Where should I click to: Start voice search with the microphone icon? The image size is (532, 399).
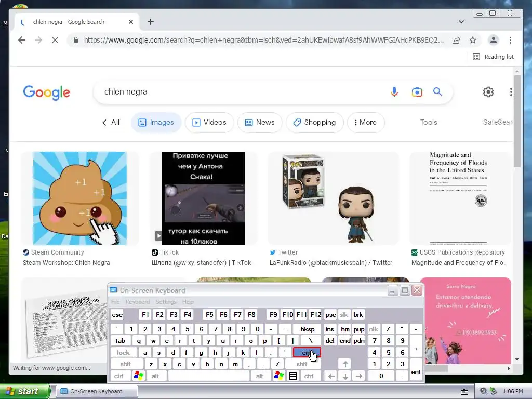click(x=394, y=92)
